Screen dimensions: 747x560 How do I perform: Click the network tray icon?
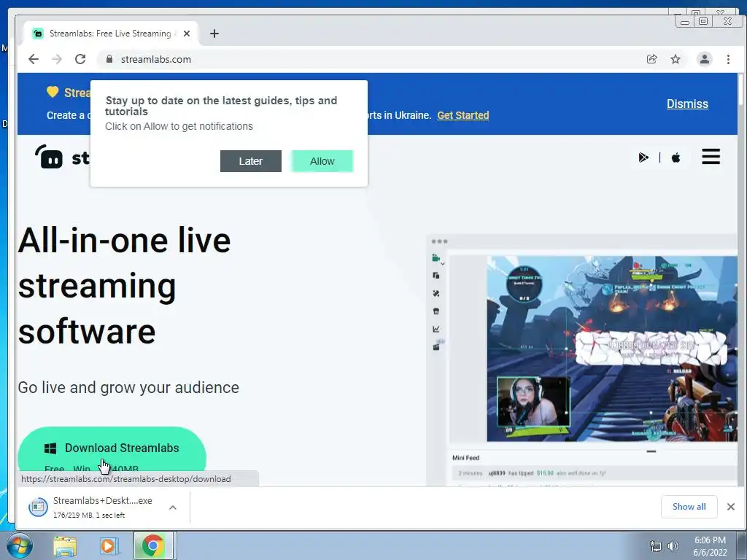pyautogui.click(x=656, y=546)
